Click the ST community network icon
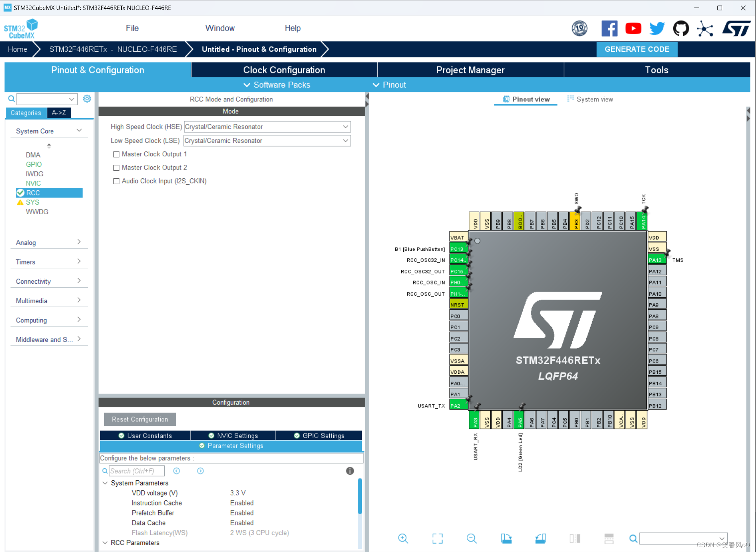Viewport: 756px width, 552px height. click(705, 29)
